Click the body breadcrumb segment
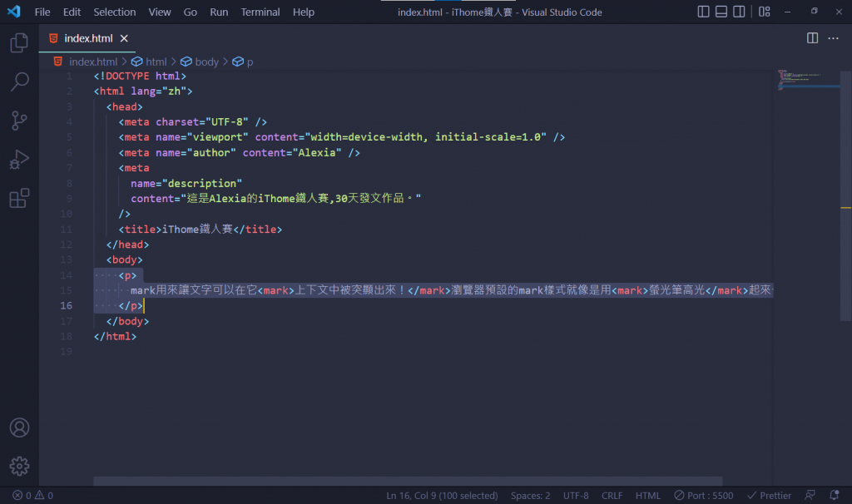Image resolution: width=852 pixels, height=504 pixels. click(206, 62)
